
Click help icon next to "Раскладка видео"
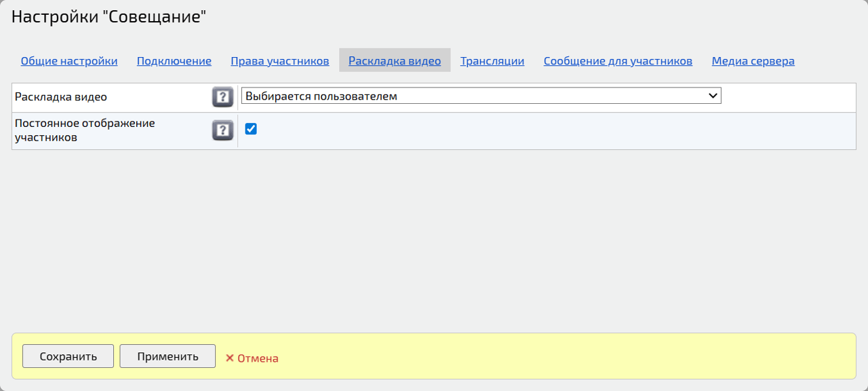click(x=222, y=96)
